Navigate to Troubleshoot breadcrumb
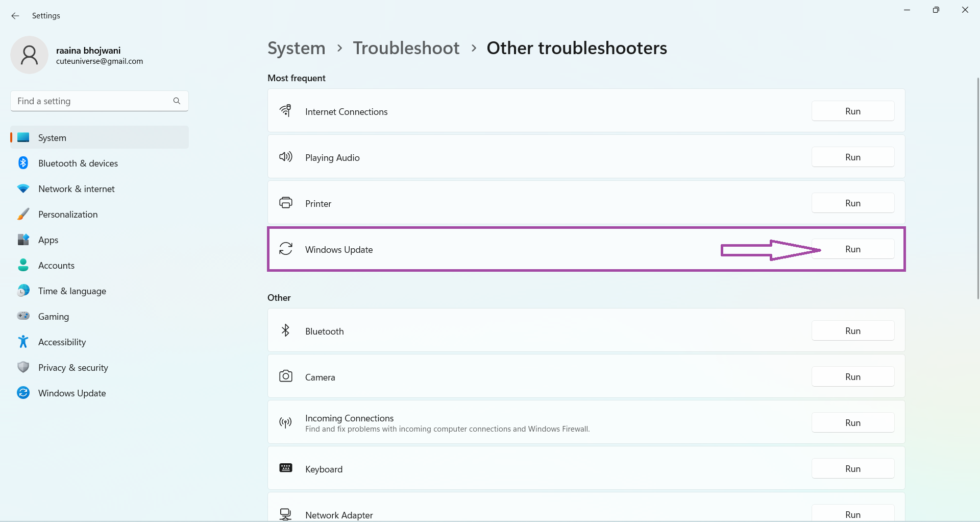Viewport: 980px width, 522px height. tap(406, 48)
